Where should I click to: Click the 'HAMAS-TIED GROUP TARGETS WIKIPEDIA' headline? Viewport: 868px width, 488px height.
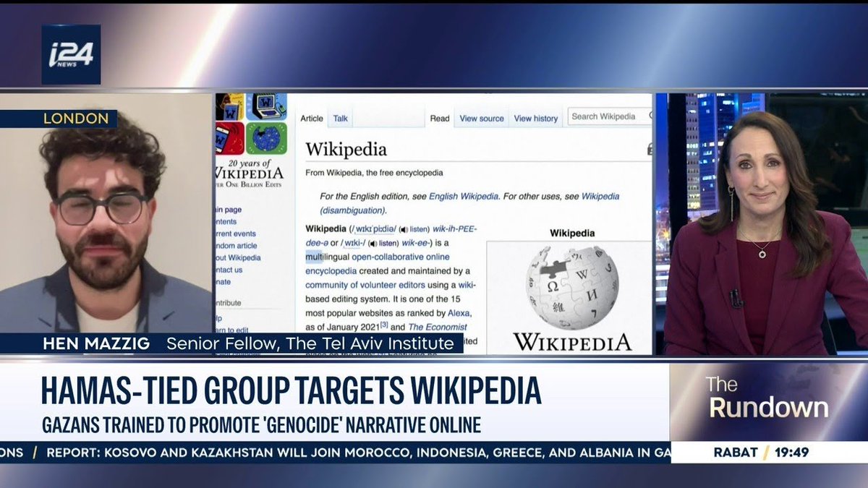(x=291, y=391)
